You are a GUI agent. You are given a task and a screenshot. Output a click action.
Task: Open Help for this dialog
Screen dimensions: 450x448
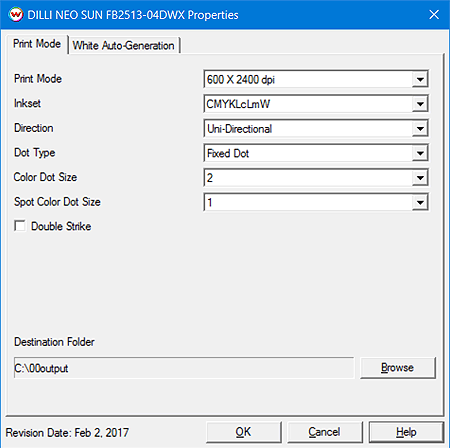coord(406,432)
